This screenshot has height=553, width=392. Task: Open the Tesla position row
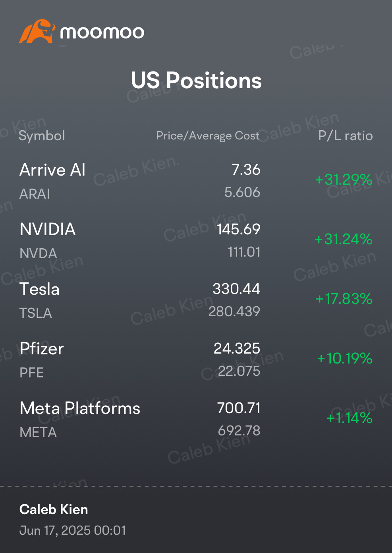[196, 300]
